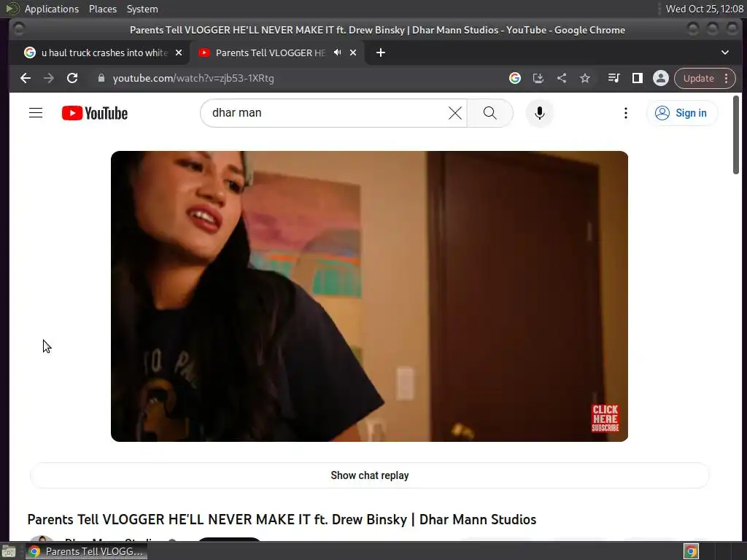Open the Places menu
This screenshot has width=747, height=560.
[102, 9]
